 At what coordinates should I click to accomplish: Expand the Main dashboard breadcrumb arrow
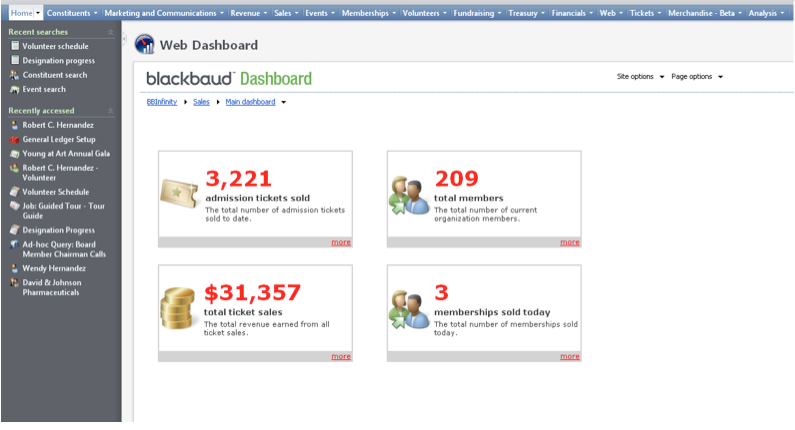pos(283,102)
